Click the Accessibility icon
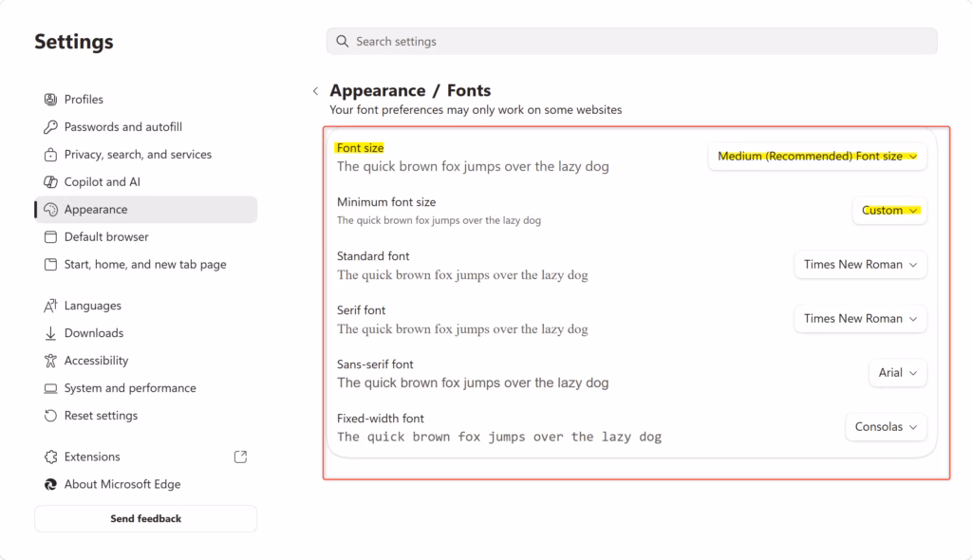 click(x=50, y=361)
